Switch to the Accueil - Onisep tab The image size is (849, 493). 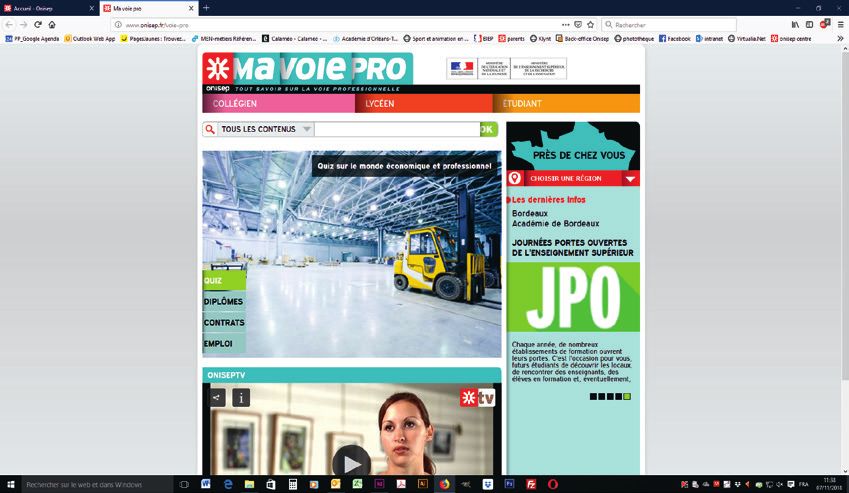click(x=45, y=8)
